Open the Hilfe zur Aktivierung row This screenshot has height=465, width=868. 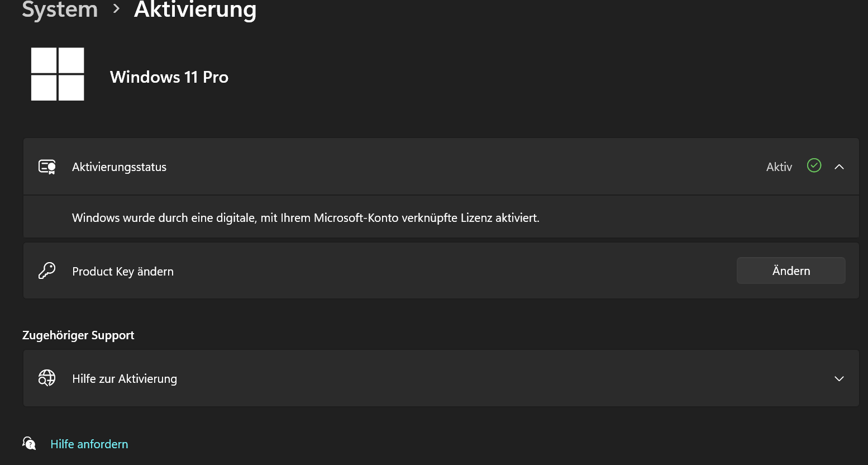[441, 378]
